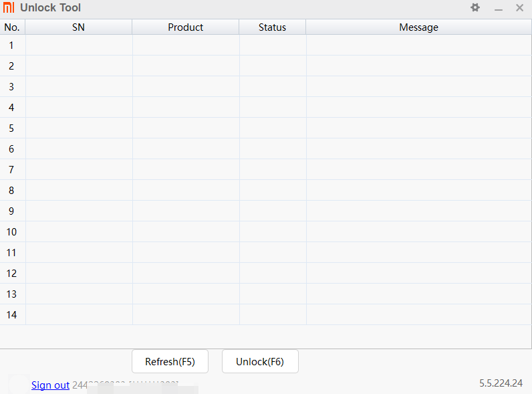This screenshot has width=532, height=394.
Task: Click the Sign out link
Action: click(x=50, y=385)
